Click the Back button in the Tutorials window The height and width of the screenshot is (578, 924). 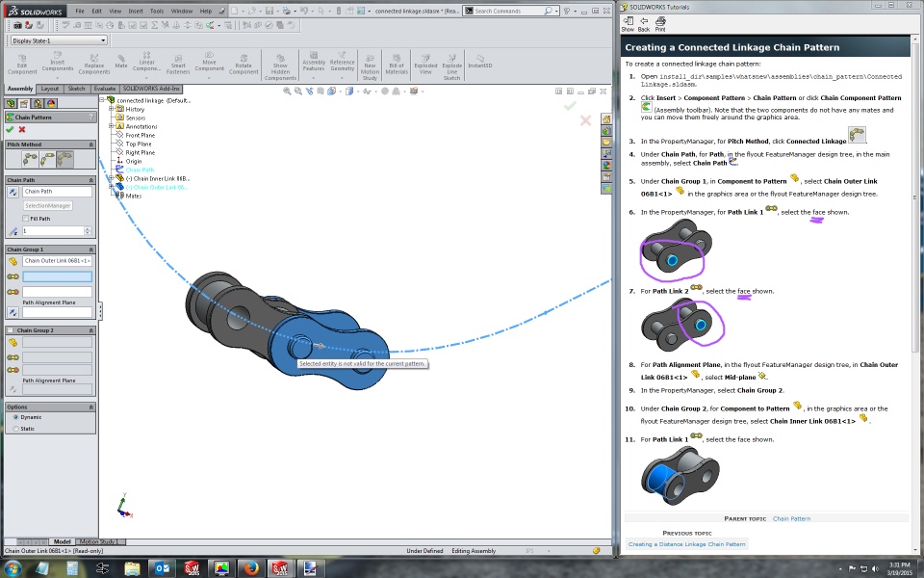click(644, 24)
